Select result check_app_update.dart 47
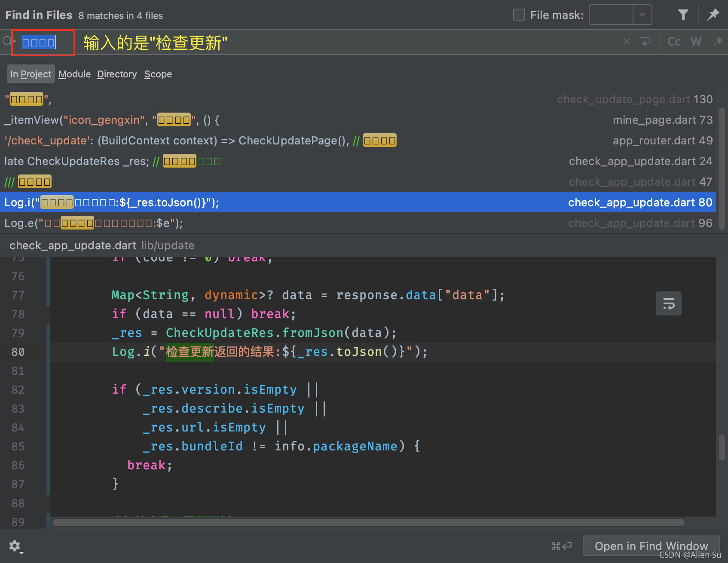This screenshot has height=563, width=728. click(358, 182)
